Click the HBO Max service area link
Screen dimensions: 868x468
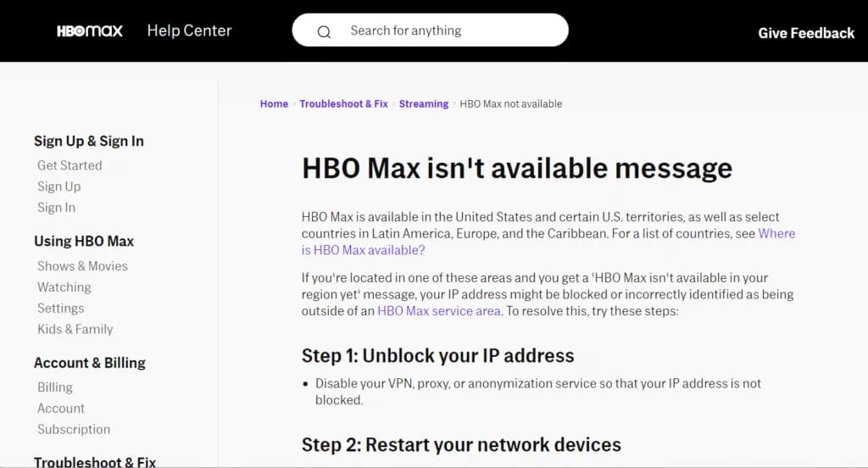438,311
